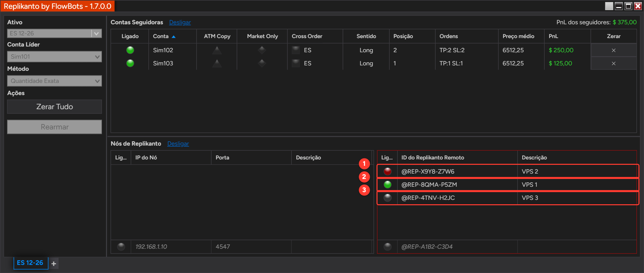Screen dimensions: 644x273
Task: Click the Sim103 account name
Action: click(x=163, y=63)
